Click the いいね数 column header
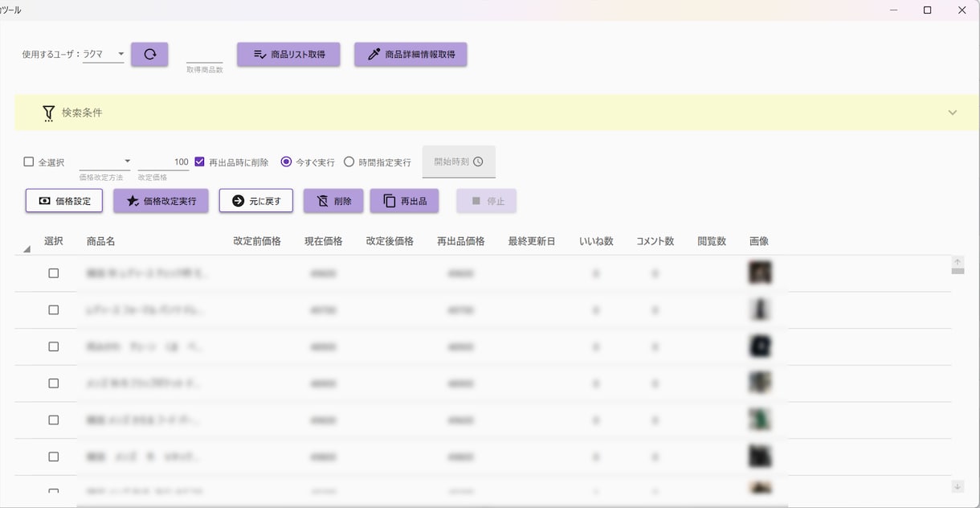 pos(596,241)
